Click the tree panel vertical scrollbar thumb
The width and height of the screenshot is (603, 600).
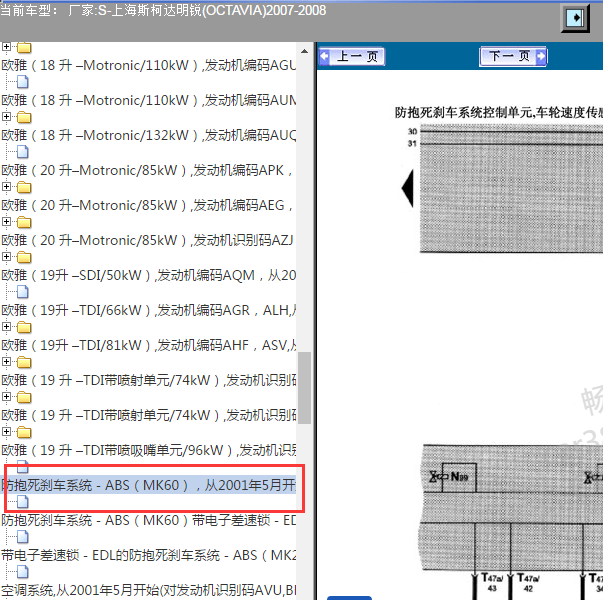coord(304,388)
